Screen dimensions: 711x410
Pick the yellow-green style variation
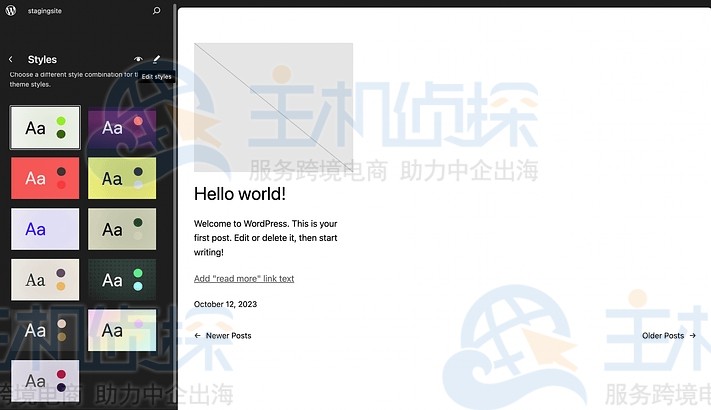coord(122,178)
